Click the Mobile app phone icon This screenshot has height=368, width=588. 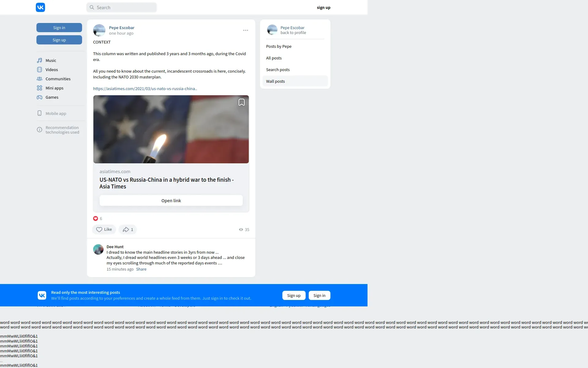(40, 113)
